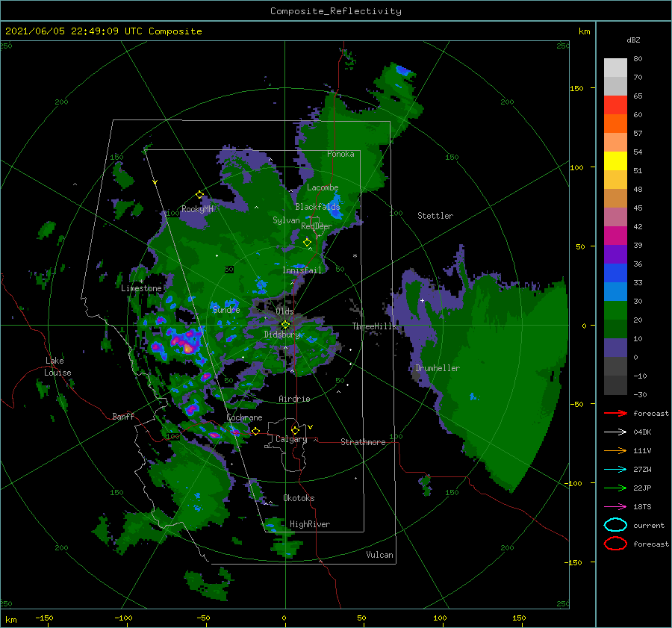Click the Drumheller label
The width and height of the screenshot is (672, 628).
click(x=438, y=368)
